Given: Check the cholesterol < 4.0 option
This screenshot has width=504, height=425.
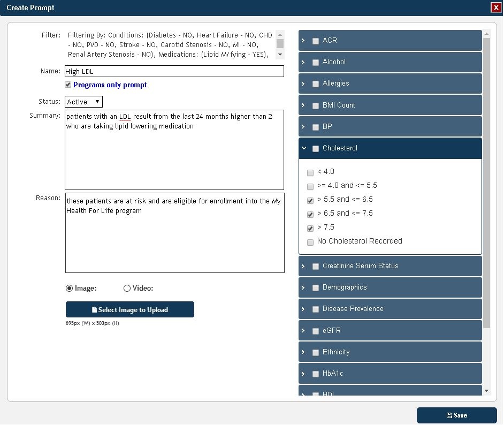Looking at the screenshot, I should coord(310,173).
